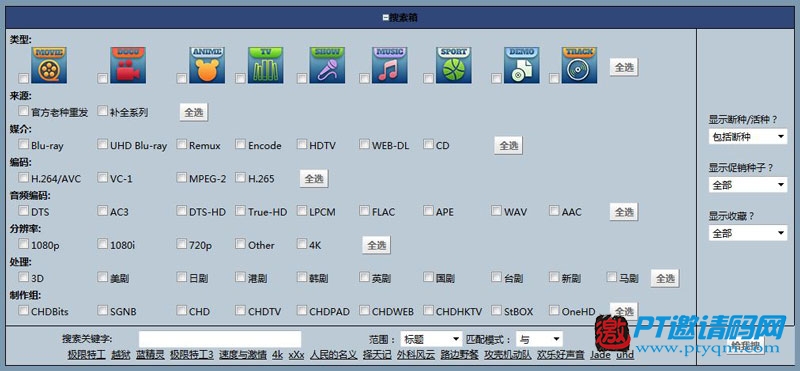This screenshot has height=371, width=800.
Task: Open the 显示断种/活种 dropdown
Action: click(x=747, y=137)
